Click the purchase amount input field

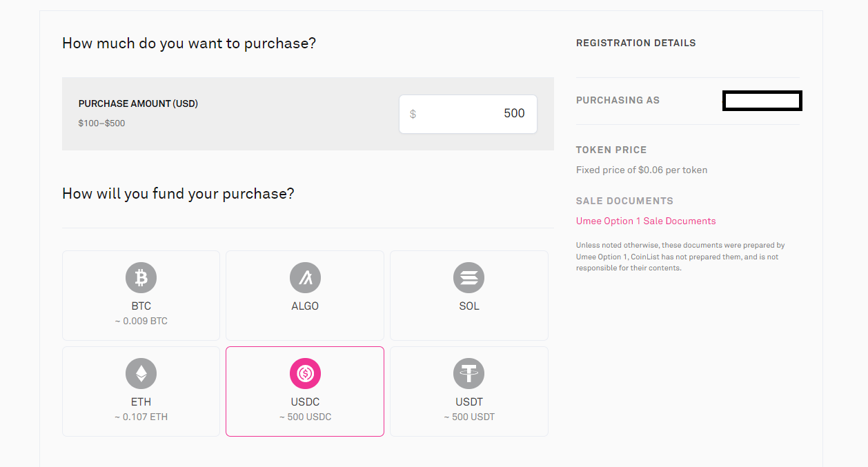point(468,114)
